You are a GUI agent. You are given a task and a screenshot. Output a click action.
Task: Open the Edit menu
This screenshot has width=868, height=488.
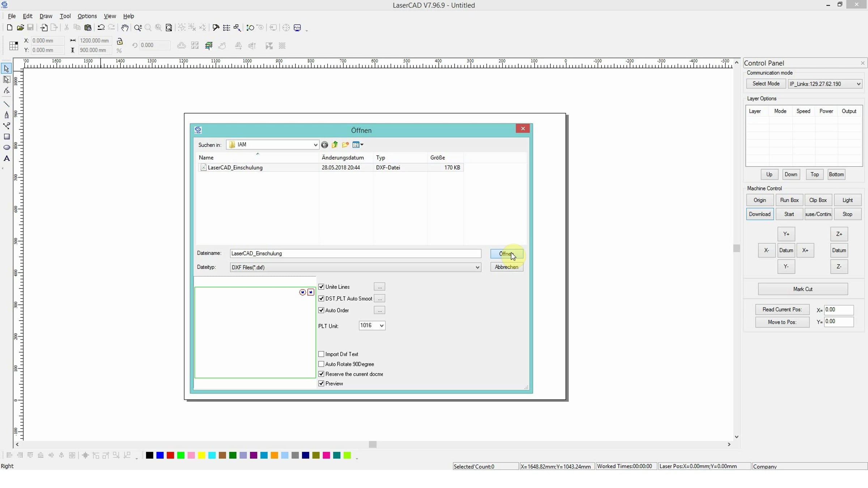pos(27,16)
